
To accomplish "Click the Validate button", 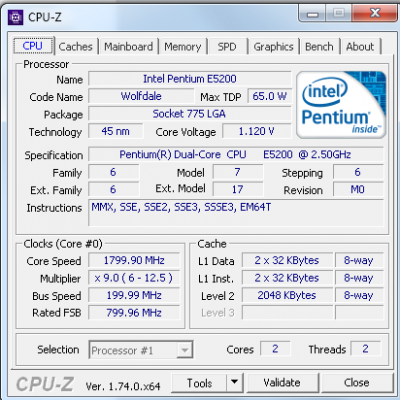I will tap(282, 383).
